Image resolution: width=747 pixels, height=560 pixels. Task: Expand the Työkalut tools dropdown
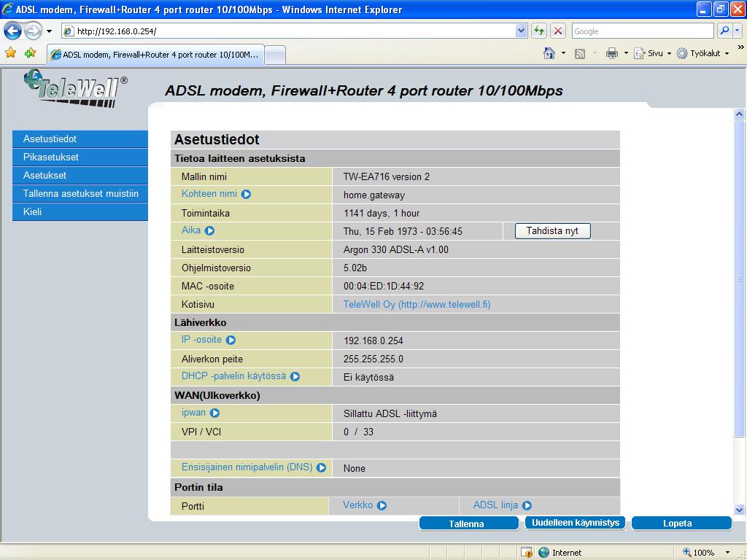point(727,53)
